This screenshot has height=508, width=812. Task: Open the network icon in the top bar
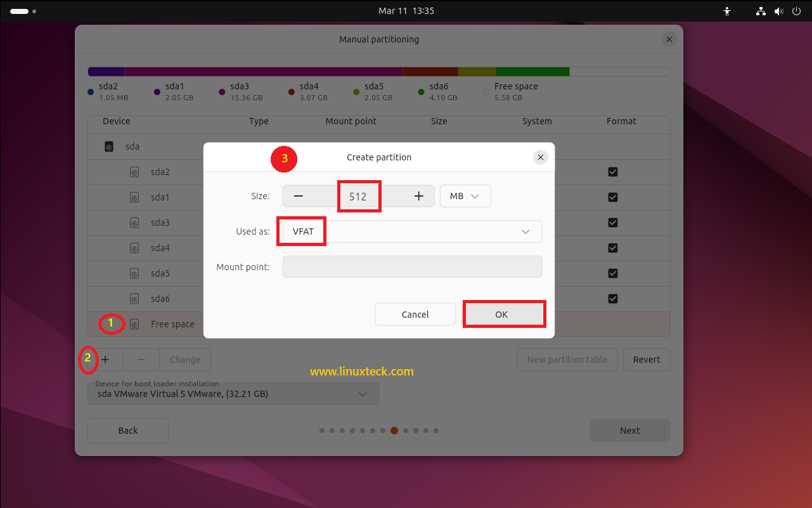760,11
